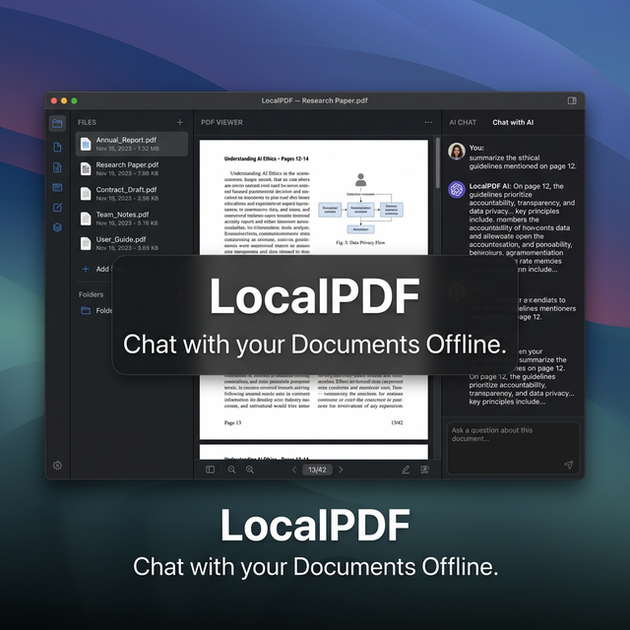Viewport: 630px width, 630px height.
Task: Go to next page arrow
Action: (x=341, y=469)
